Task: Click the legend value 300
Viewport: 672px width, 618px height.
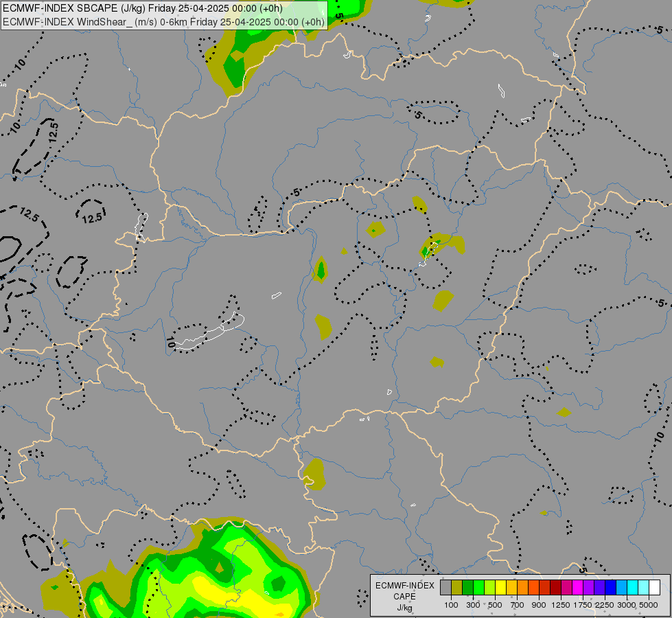Action: 473,605
